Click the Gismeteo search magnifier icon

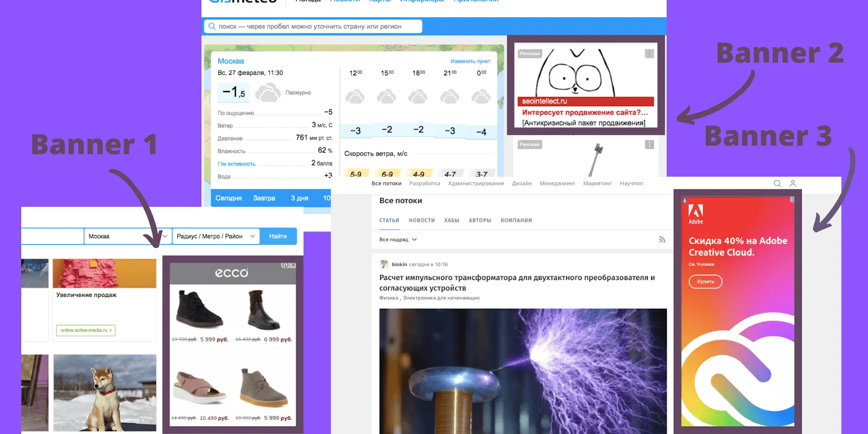[x=212, y=26]
